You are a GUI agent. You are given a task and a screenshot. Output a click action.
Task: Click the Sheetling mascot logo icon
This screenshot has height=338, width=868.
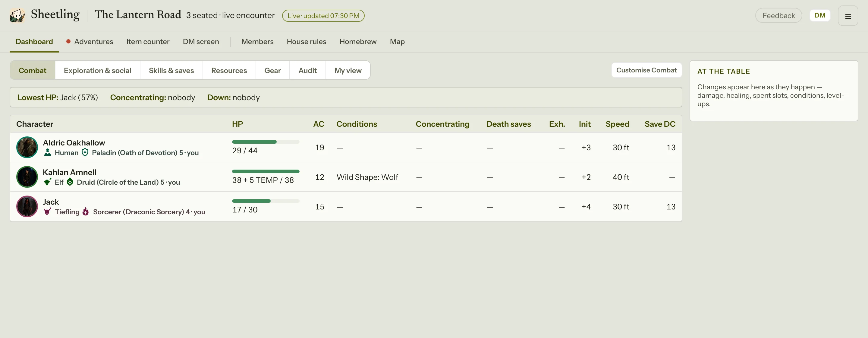coord(17,15)
